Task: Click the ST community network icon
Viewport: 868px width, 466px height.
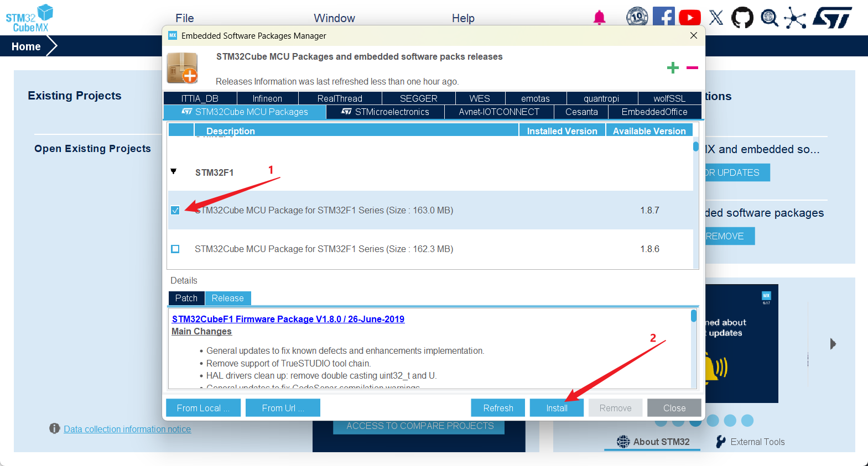Action: (x=795, y=18)
